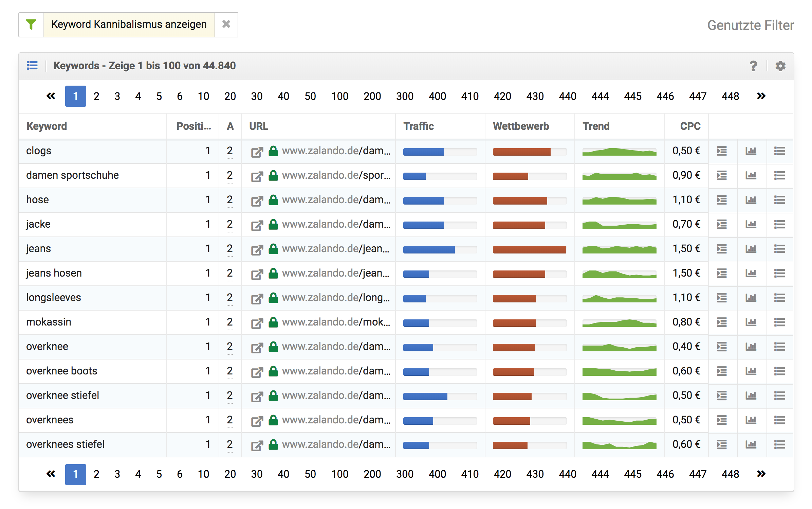The image size is (812, 509).
Task: Go to first page with bottom double-left arrow
Action: pyautogui.click(x=51, y=474)
